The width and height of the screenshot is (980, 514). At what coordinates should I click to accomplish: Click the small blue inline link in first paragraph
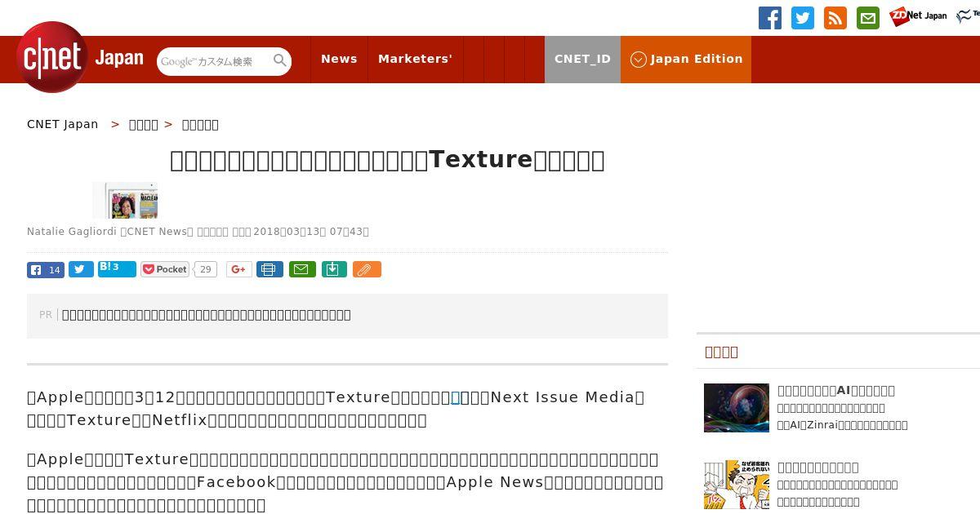(456, 397)
